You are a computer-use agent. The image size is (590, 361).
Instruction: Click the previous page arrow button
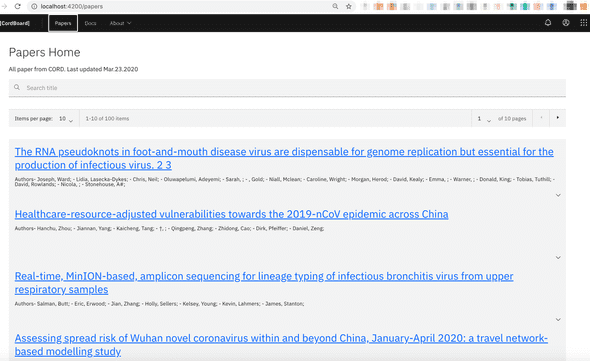pos(541,118)
